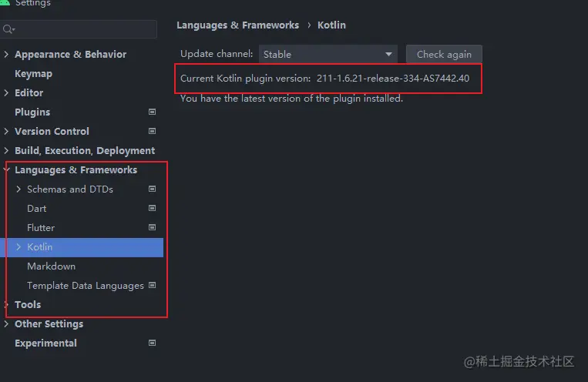The height and width of the screenshot is (382, 588).
Task: Select Keymap settings
Action: [x=33, y=73]
